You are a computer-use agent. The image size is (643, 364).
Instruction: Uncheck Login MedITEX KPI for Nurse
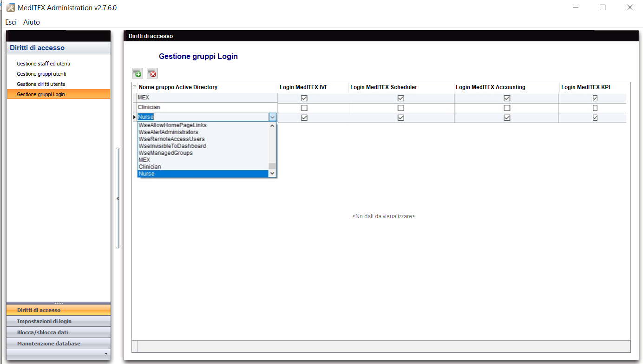click(595, 118)
